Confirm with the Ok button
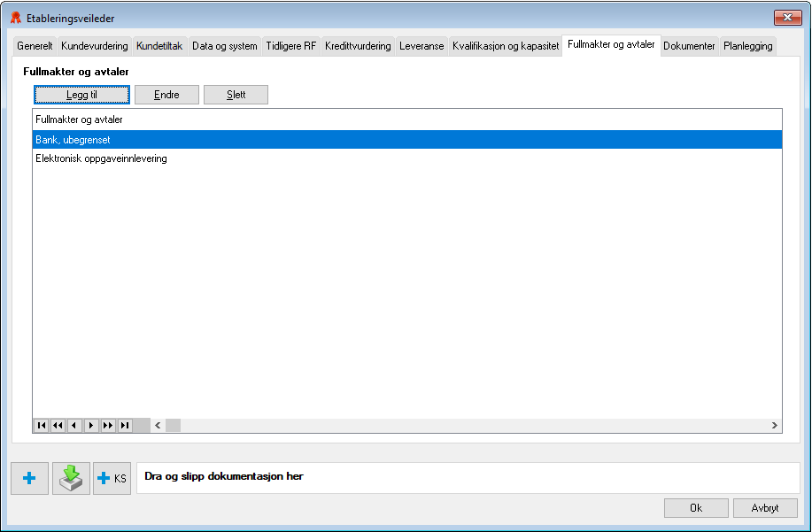This screenshot has height=532, width=812. 696,508
